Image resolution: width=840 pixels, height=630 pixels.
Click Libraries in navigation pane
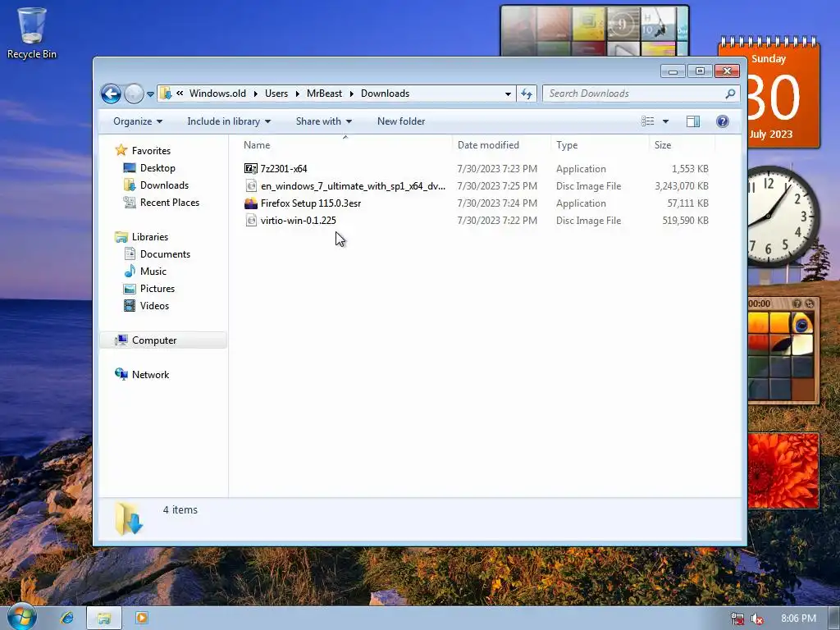(x=150, y=237)
